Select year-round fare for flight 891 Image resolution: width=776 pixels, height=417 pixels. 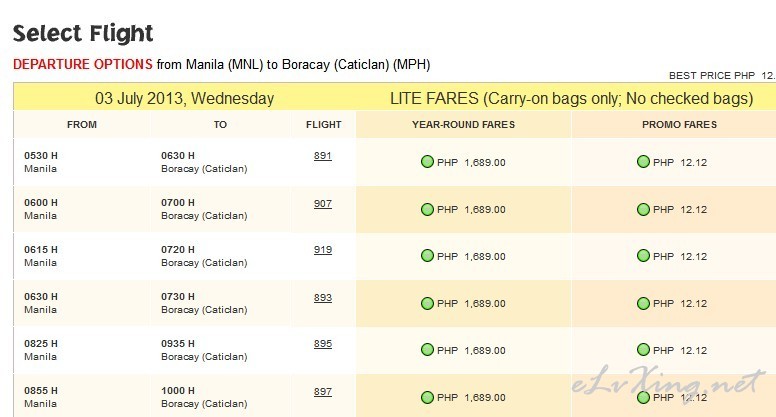click(x=427, y=162)
